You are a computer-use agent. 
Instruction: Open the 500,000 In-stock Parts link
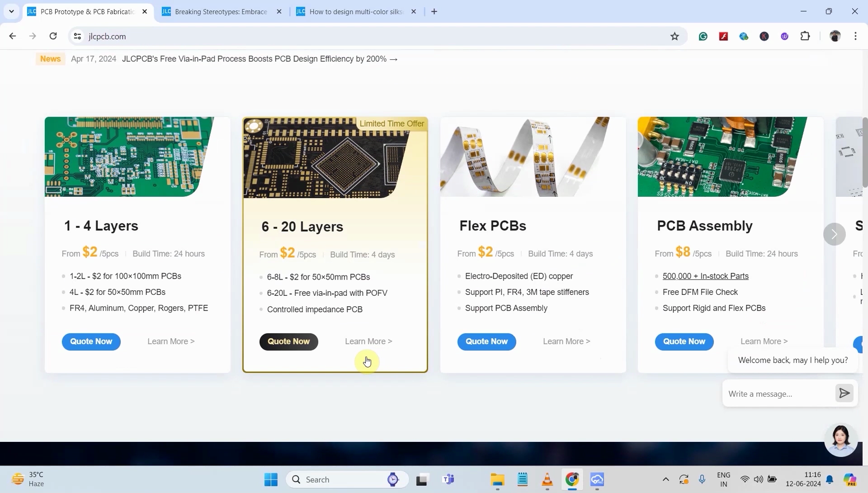tap(705, 276)
